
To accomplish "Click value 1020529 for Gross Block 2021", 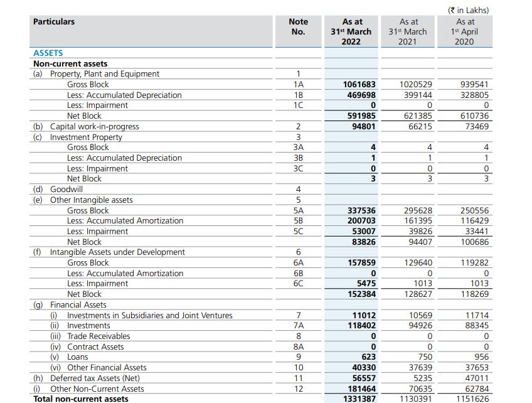I will (415, 84).
